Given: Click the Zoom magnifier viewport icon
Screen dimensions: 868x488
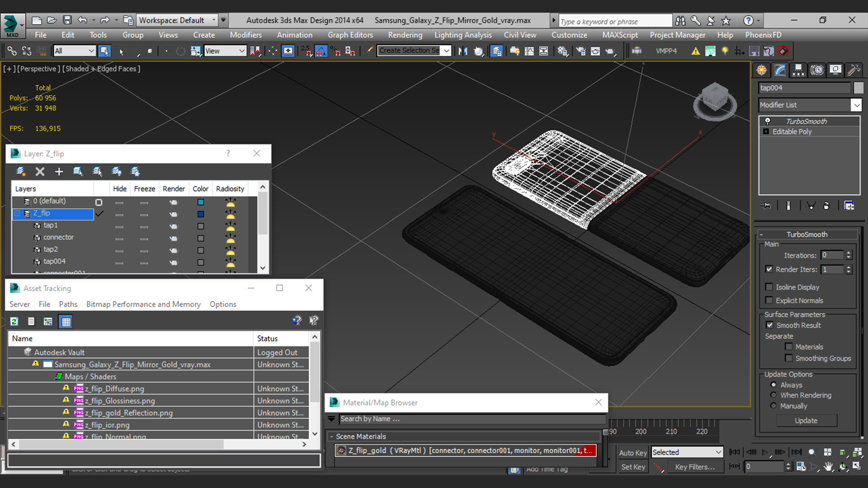Looking at the screenshot, I should [x=812, y=452].
